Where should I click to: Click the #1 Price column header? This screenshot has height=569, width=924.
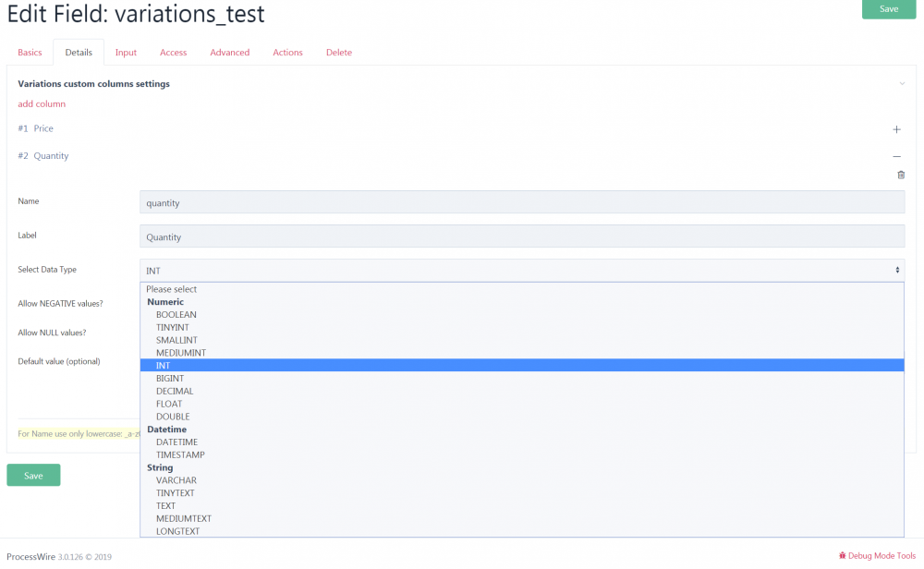coord(35,128)
